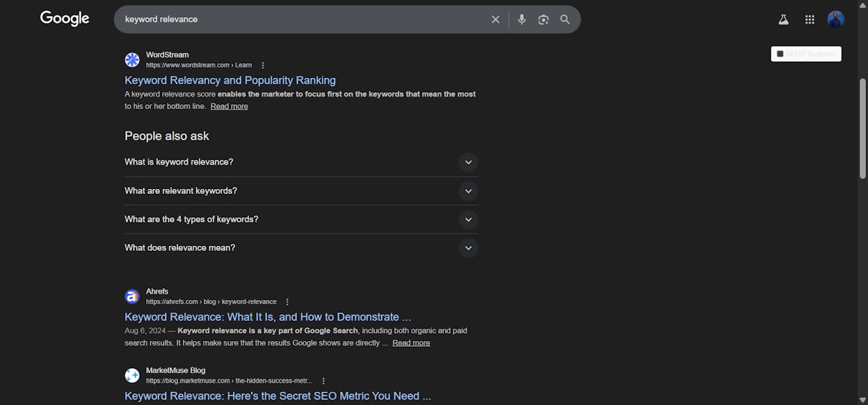Submit the search with the magnifier icon

(x=565, y=19)
